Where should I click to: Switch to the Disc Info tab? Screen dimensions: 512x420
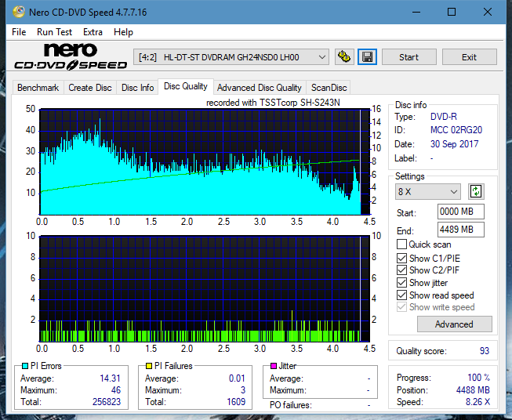137,88
